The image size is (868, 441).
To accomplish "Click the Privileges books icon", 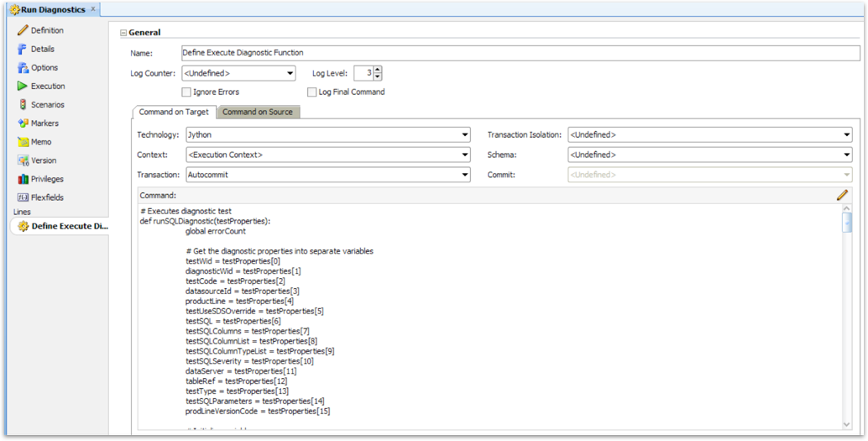I will pyautogui.click(x=23, y=179).
